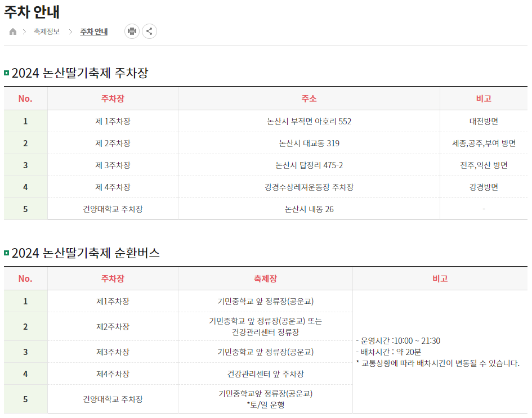Image resolution: width=532 pixels, height=418 pixels.
Task: Select 제 2주차장 cell in parking table
Action: [x=113, y=143]
